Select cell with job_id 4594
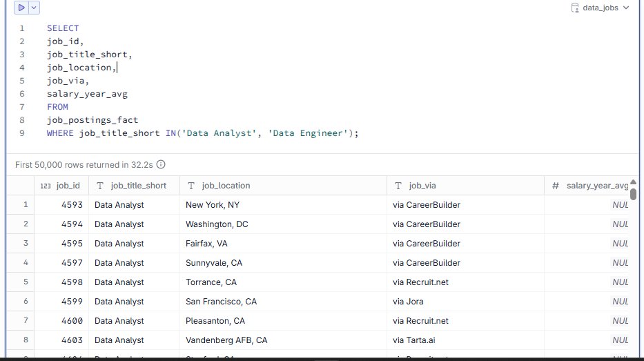The image size is (644, 361). point(61,224)
